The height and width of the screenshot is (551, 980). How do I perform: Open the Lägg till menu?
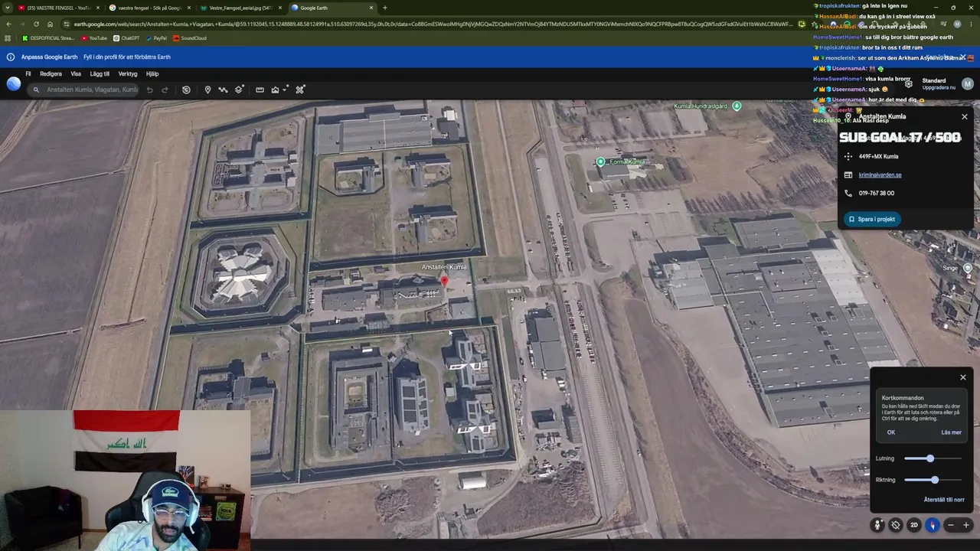click(x=100, y=73)
